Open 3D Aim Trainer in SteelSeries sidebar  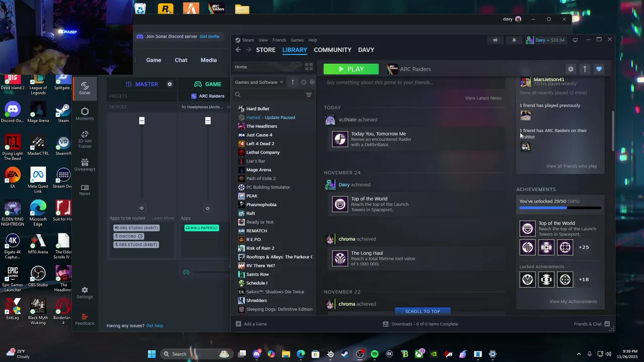pyautogui.click(x=85, y=139)
